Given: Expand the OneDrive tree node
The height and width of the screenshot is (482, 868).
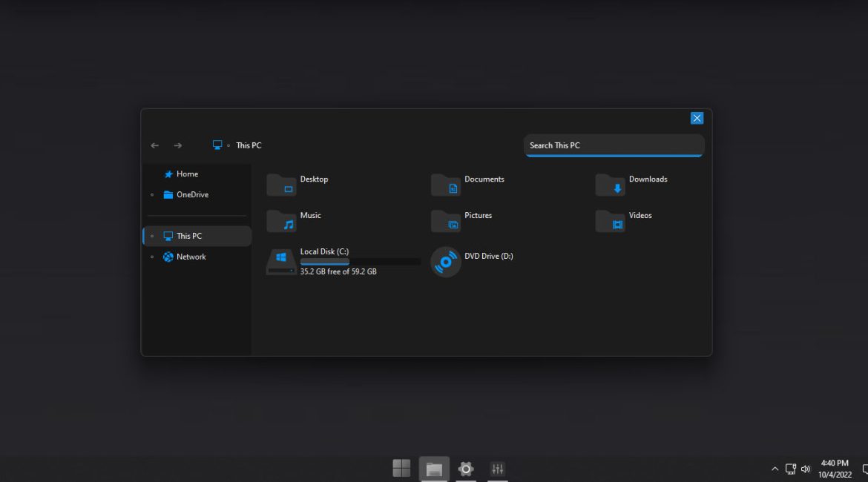Looking at the screenshot, I should pyautogui.click(x=152, y=195).
